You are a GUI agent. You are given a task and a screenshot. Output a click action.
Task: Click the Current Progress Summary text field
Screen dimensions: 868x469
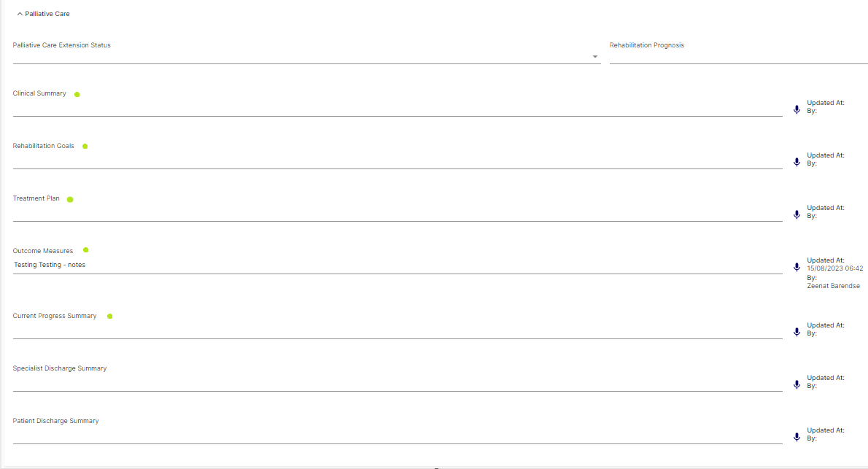pos(398,331)
